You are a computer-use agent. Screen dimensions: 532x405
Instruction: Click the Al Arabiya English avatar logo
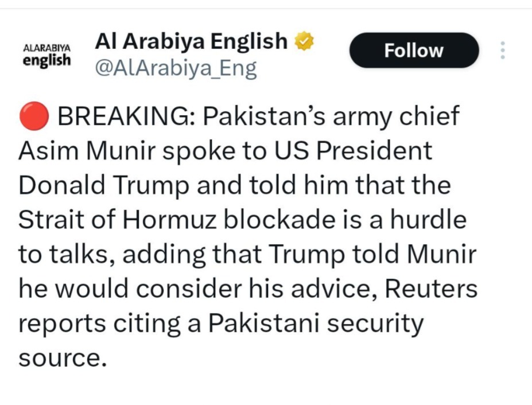[47, 54]
